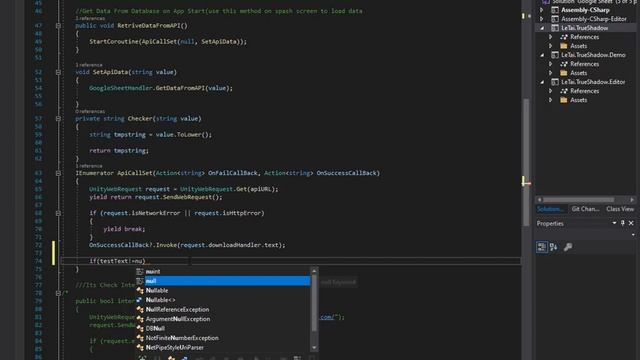Expand the Assembly-CSharp project node
Screen dimensions: 640x360
tap(542, 10)
